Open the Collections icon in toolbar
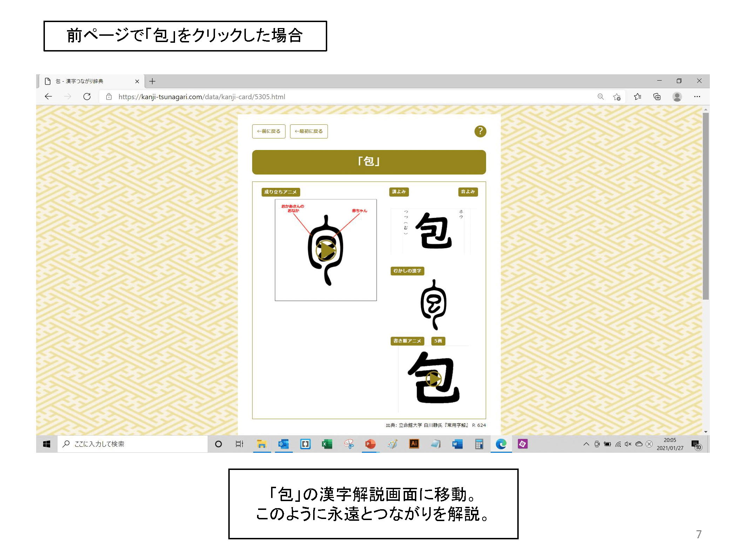 pos(657,97)
